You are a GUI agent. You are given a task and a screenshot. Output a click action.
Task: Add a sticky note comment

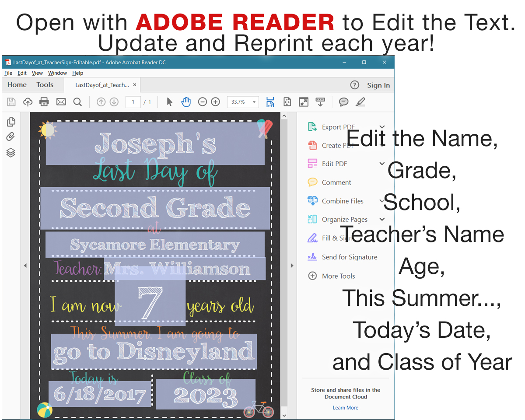tap(344, 102)
